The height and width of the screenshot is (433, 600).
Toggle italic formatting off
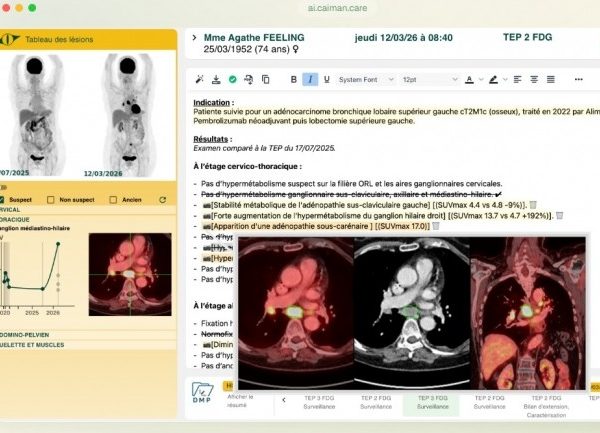(310, 79)
